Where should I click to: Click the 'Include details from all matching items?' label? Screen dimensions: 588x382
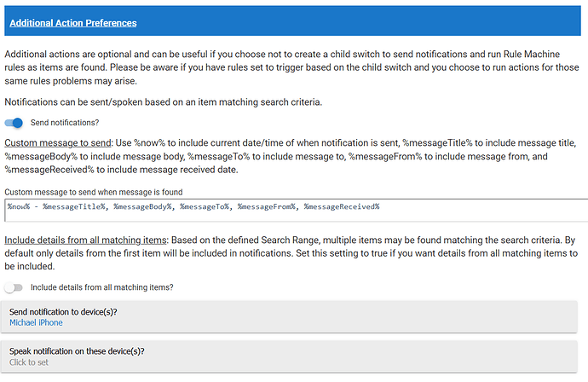101,287
